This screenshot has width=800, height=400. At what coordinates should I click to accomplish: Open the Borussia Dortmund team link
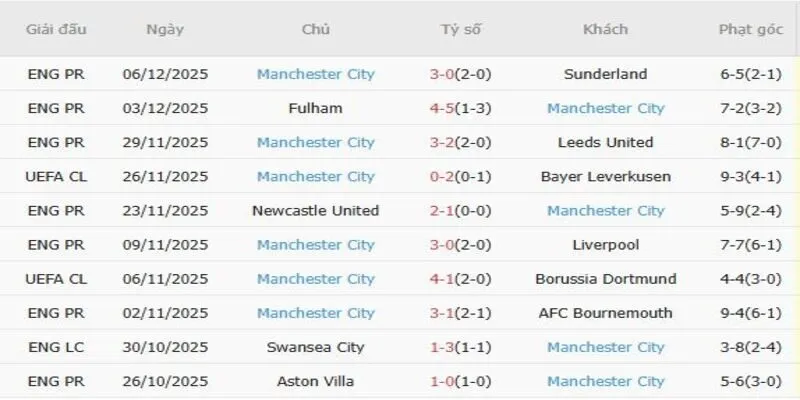click(605, 279)
